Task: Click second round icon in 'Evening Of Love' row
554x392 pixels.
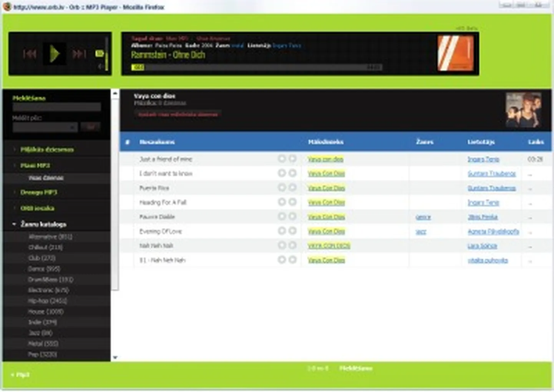Action: pyautogui.click(x=292, y=231)
